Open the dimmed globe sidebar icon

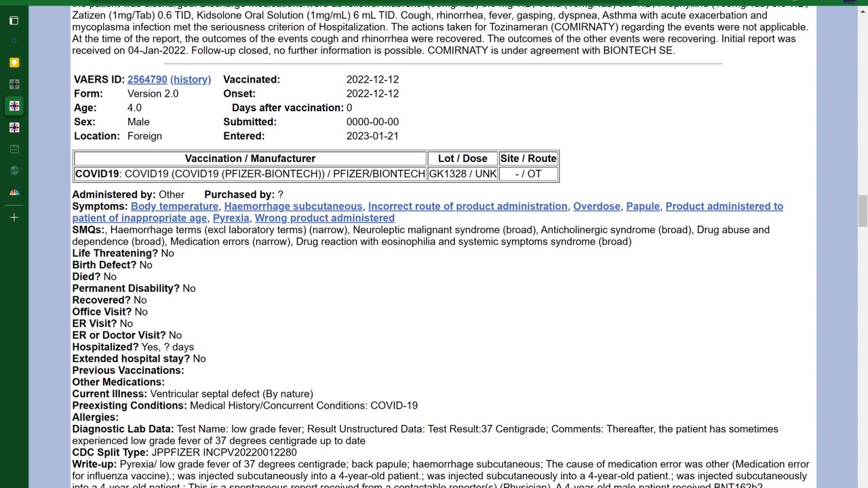tap(14, 170)
